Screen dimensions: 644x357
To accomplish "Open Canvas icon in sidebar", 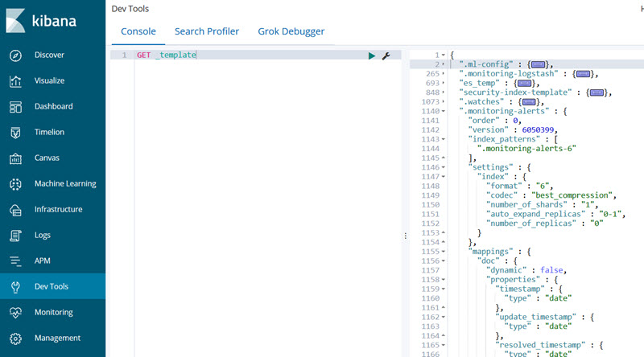I will (x=15, y=158).
